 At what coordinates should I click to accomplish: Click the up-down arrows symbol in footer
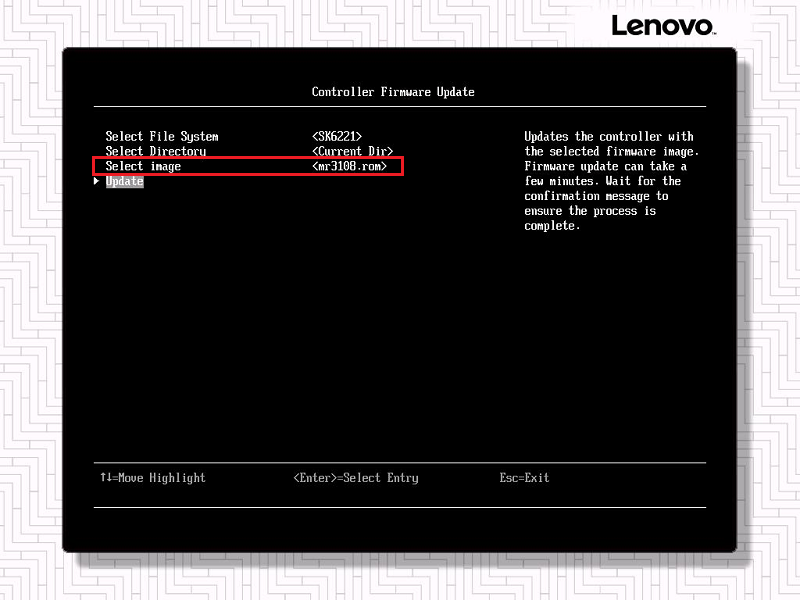tap(105, 478)
